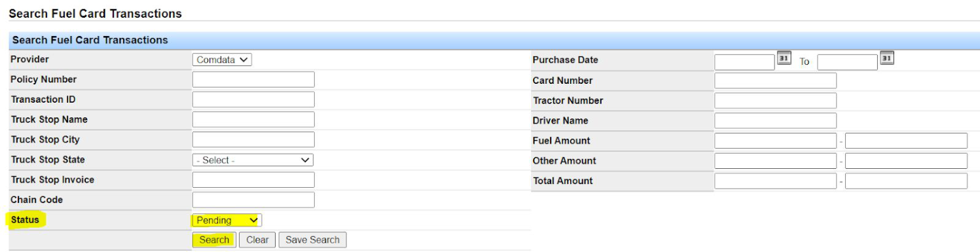Image resolution: width=980 pixels, height=252 pixels.
Task: Click the Status label text
Action: pos(25,220)
